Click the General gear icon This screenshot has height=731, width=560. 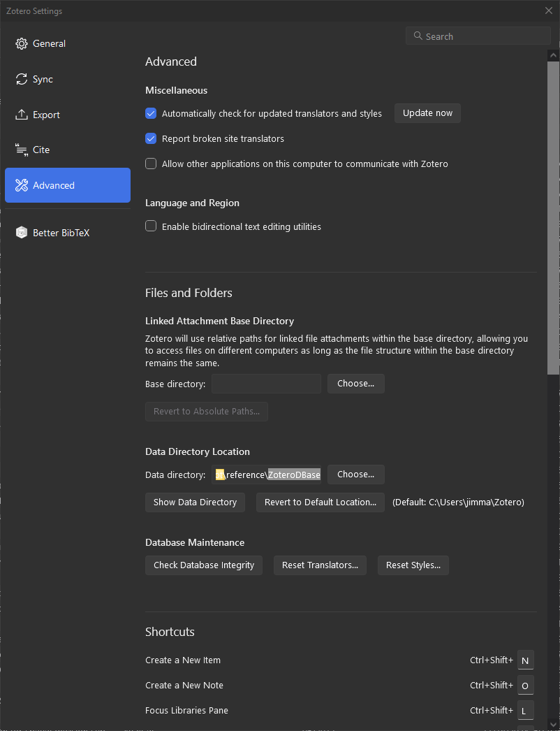click(22, 44)
